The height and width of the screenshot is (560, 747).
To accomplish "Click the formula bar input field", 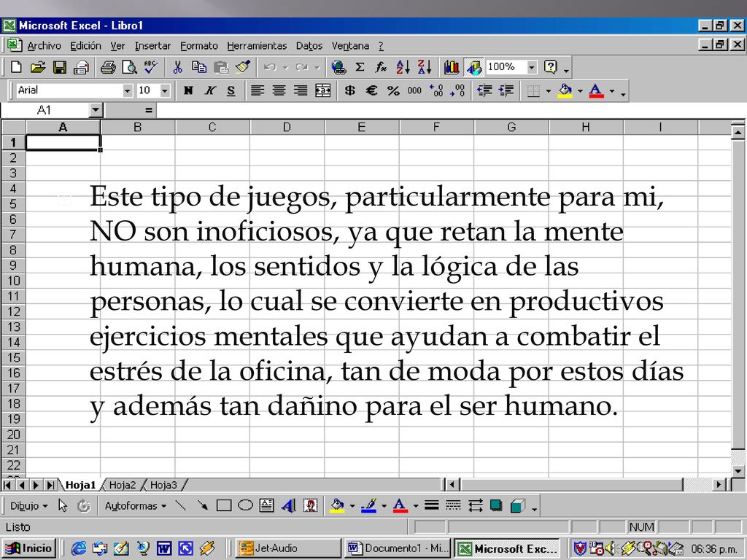I will (x=451, y=111).
